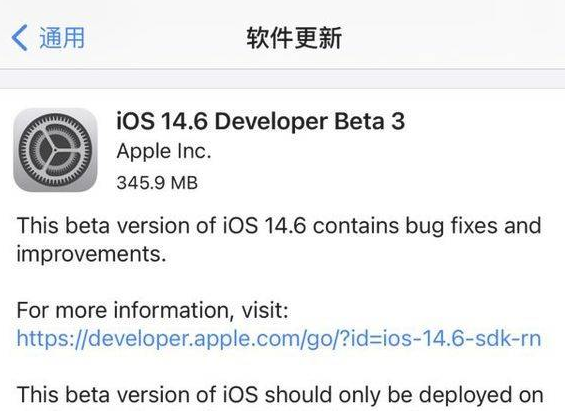Viewport: 565px width, 411px height.
Task: Open the developer.apple.com release notes link
Action: click(279, 339)
